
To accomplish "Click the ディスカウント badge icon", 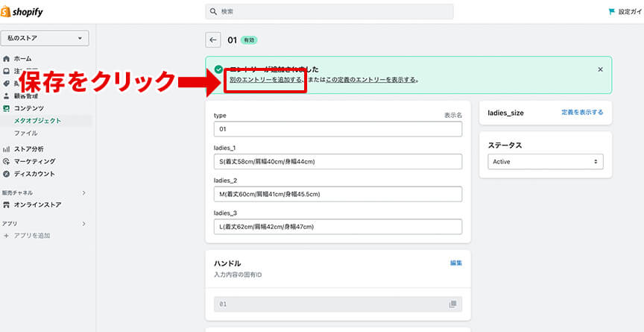I will coord(6,174).
